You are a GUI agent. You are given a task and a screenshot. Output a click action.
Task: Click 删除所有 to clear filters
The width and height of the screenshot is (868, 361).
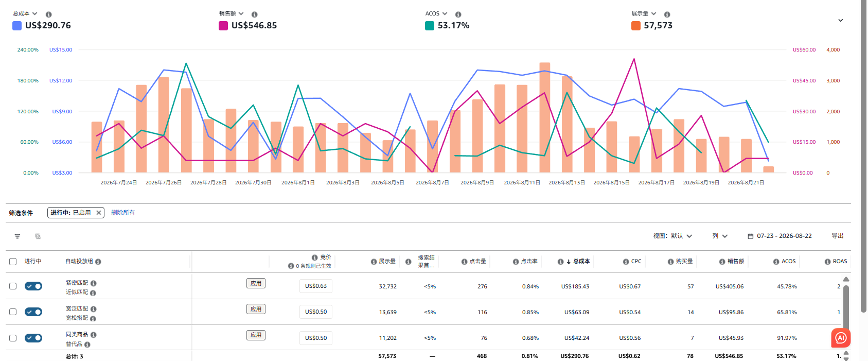click(123, 213)
